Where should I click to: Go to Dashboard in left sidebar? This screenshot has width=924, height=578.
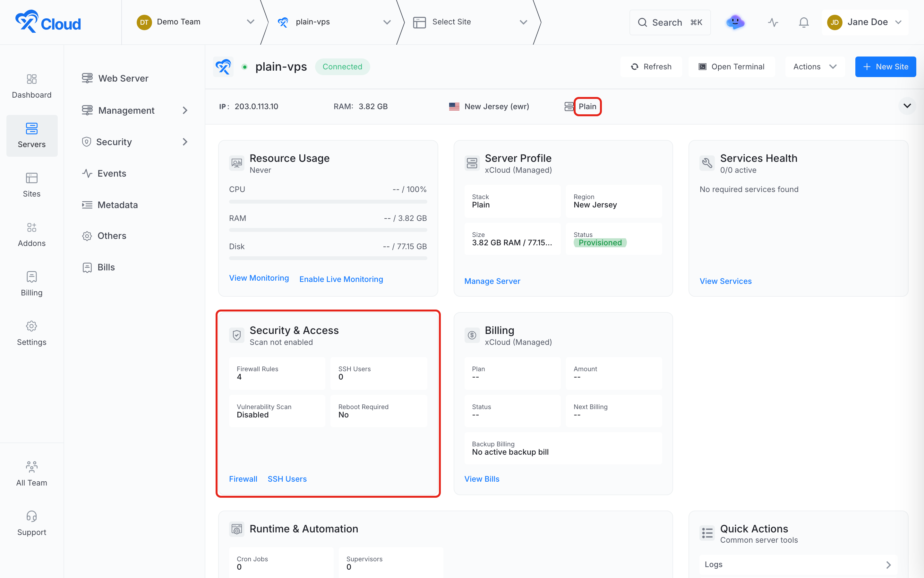coord(32,86)
